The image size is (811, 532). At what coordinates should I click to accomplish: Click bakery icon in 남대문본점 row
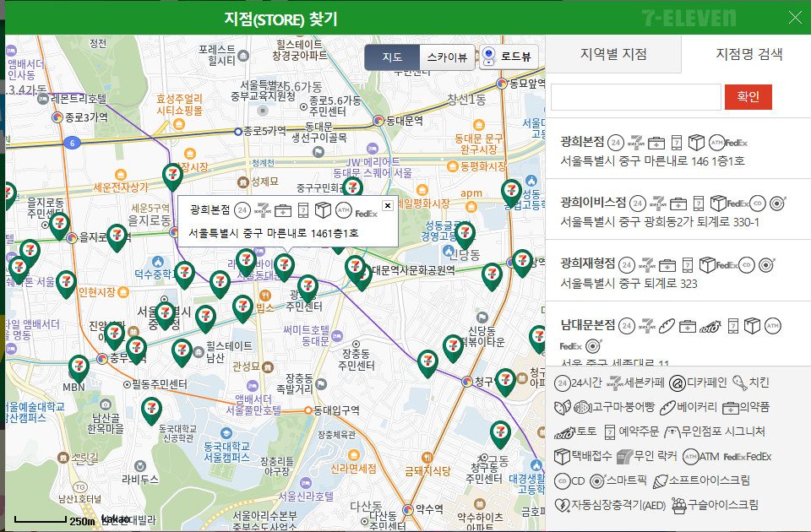667,326
